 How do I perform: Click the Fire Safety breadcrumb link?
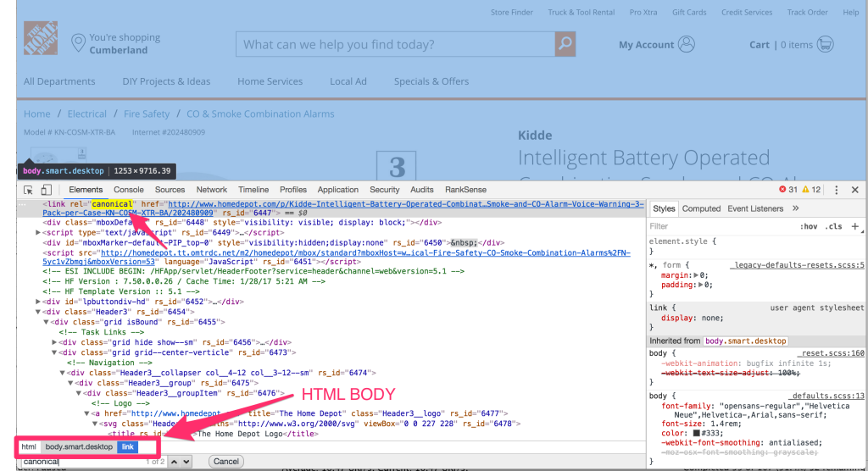(x=147, y=114)
